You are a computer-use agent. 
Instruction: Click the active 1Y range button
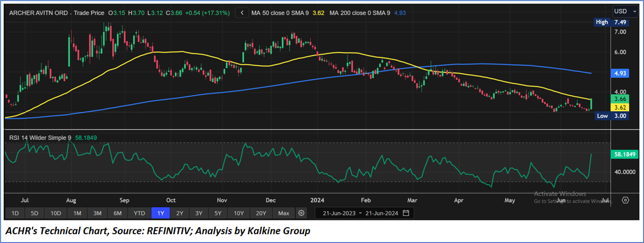[x=160, y=213]
